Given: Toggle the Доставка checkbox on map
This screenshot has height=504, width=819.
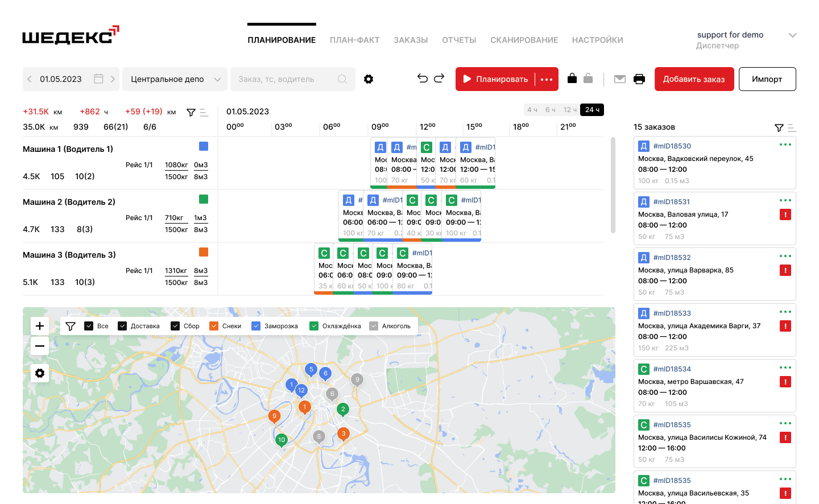Looking at the screenshot, I should [x=122, y=326].
